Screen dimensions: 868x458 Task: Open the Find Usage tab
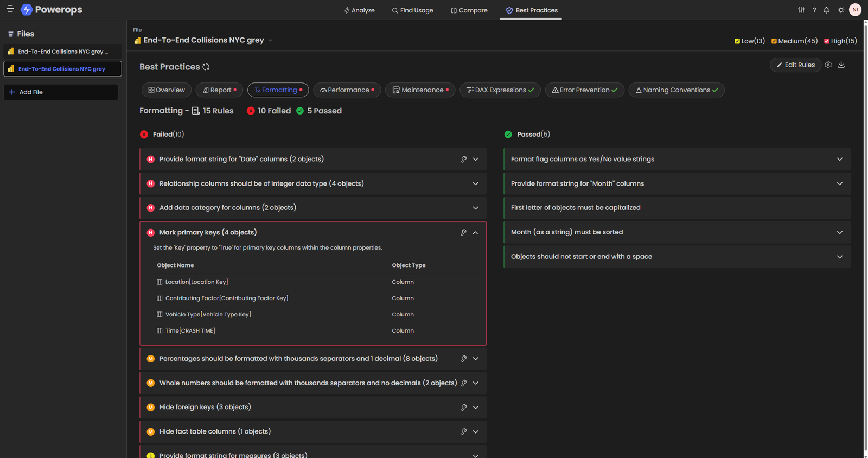tap(412, 10)
